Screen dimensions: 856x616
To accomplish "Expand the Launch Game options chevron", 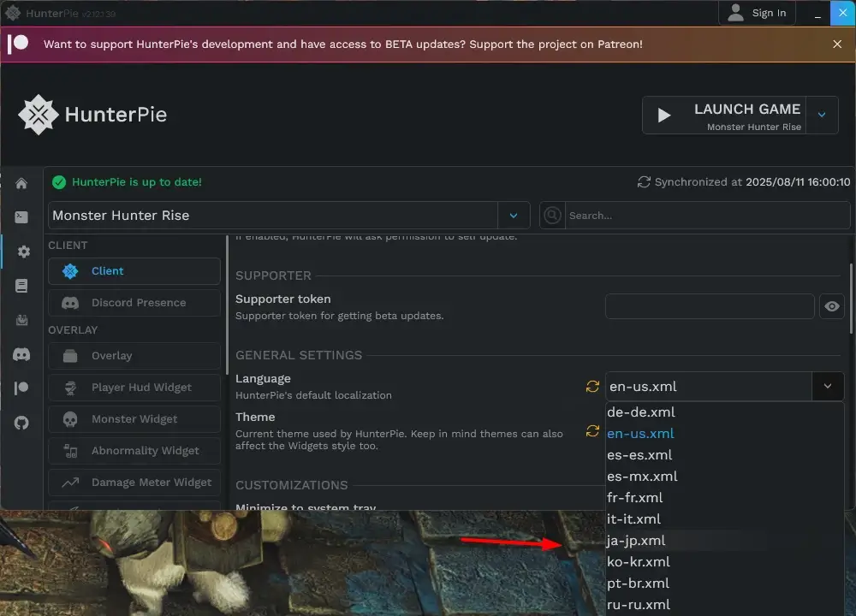I will click(x=822, y=115).
